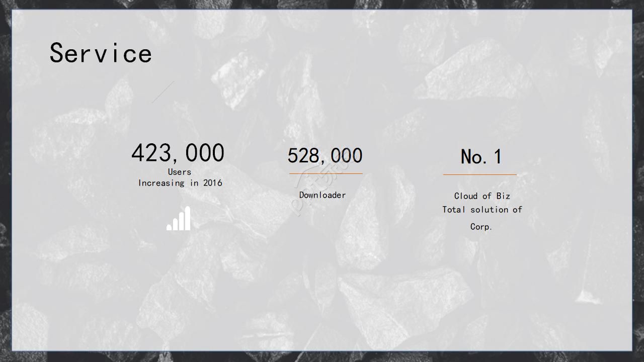Screen dimensions: 644x362
Task: Click the Users label
Action: 180,172
